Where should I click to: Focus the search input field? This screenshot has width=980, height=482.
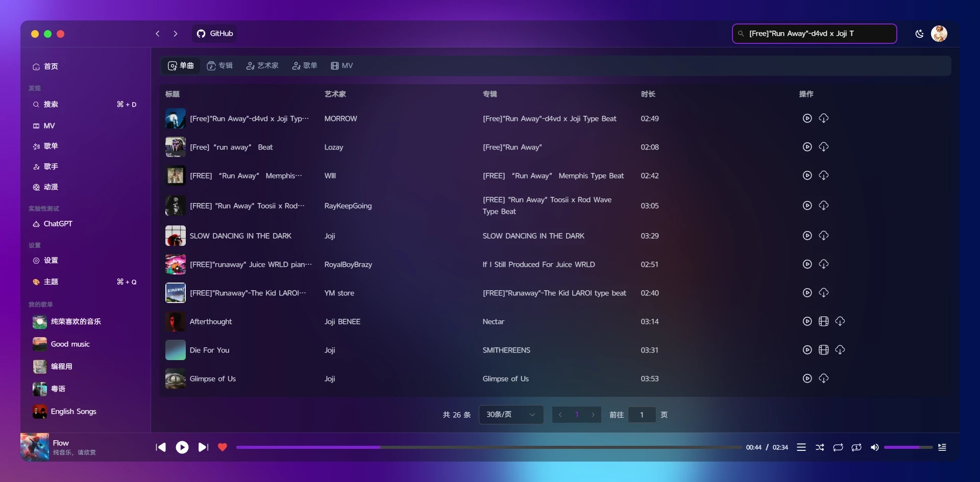coord(815,34)
